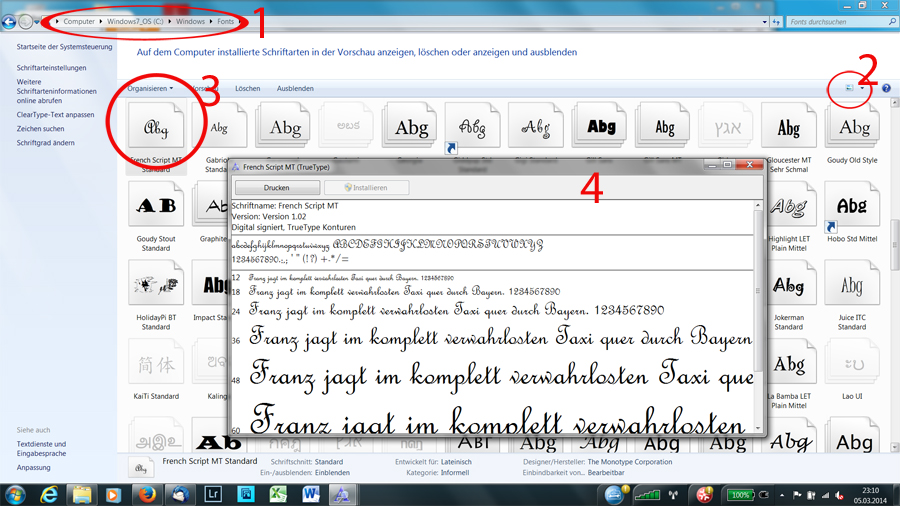Click the Windows breadcrumb segment

coord(190,22)
